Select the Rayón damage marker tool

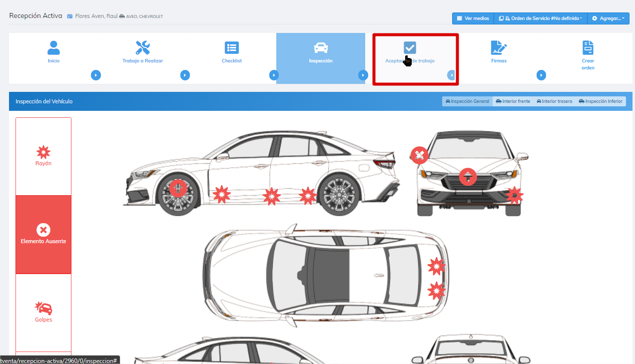point(43,156)
